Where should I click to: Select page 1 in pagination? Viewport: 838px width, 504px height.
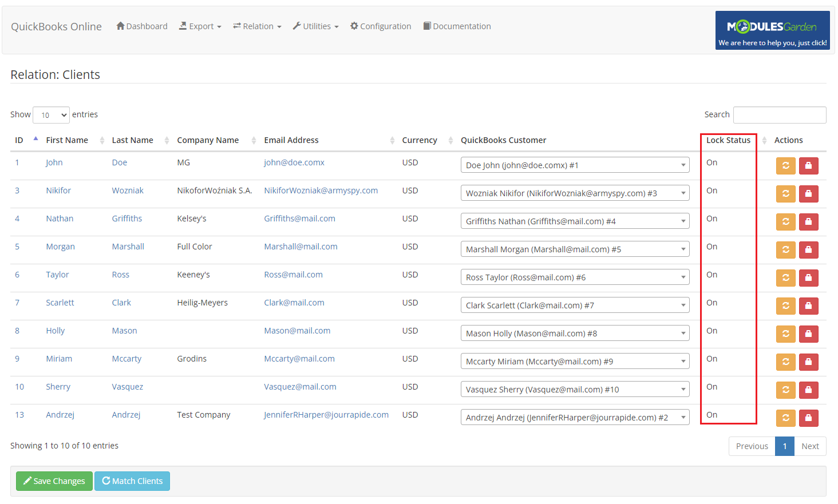coord(785,446)
